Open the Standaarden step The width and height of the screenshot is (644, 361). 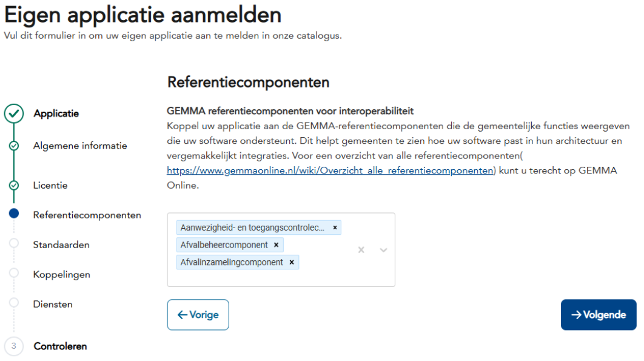(61, 245)
